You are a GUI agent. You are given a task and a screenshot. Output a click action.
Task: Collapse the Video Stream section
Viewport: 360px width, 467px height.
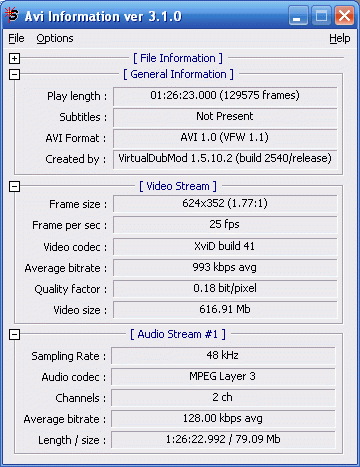click(14, 186)
